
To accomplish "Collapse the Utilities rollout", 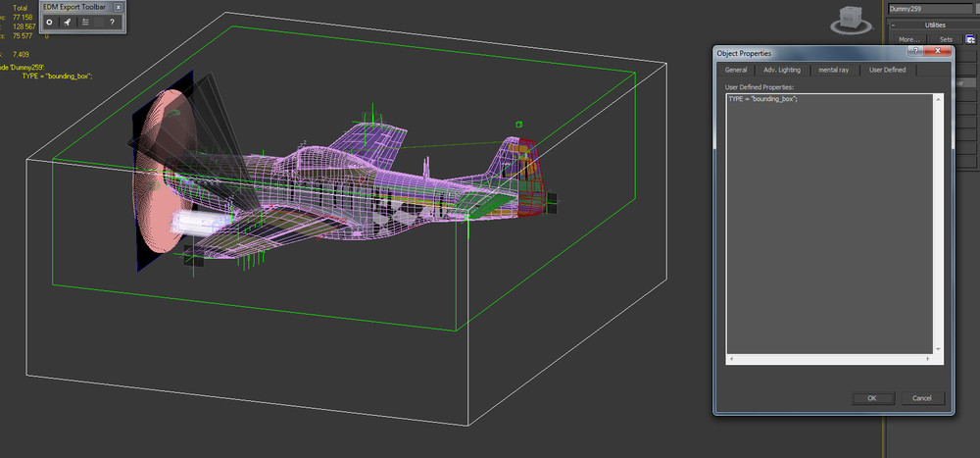I will [x=893, y=25].
